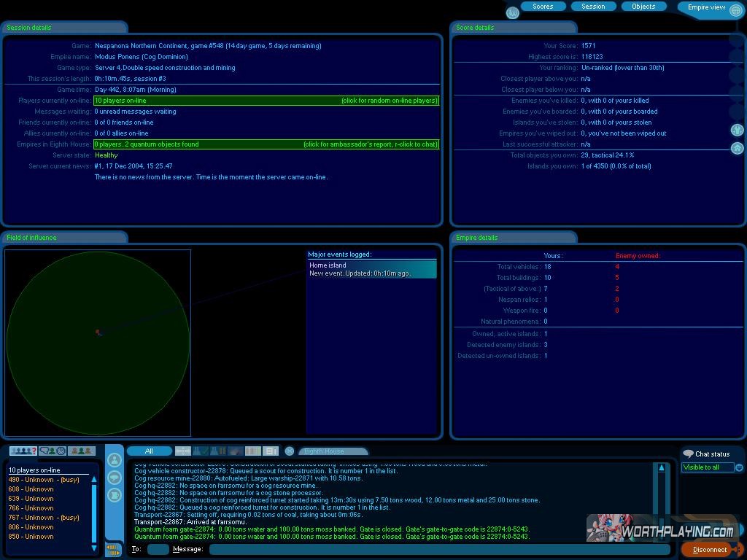The image size is (747, 560).
Task: Open the Scores tab
Action: pyautogui.click(x=542, y=7)
